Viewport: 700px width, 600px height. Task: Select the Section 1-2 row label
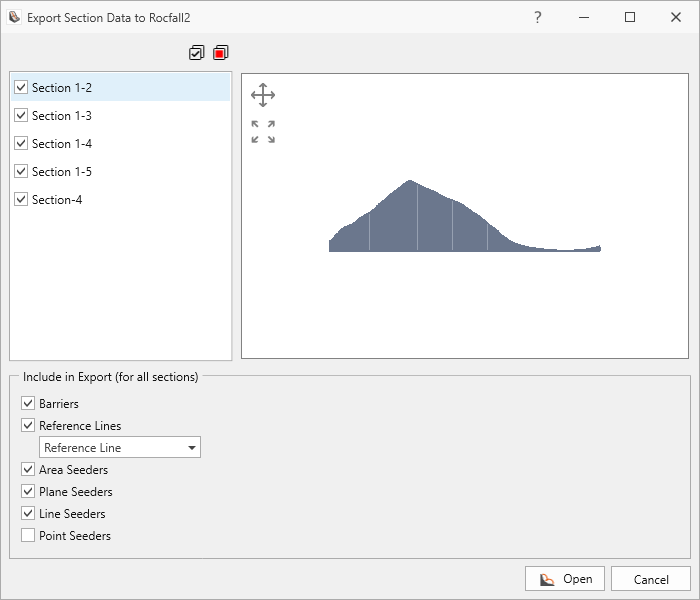(62, 88)
